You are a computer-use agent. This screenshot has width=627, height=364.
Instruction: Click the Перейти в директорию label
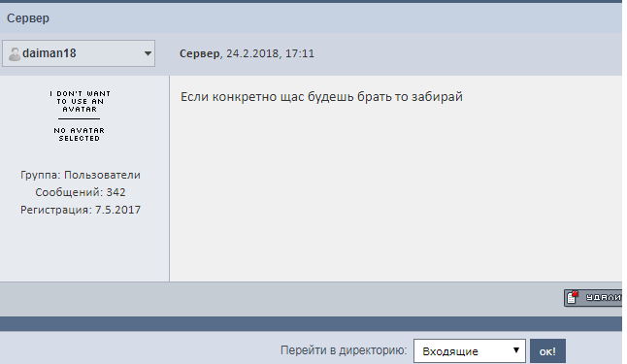click(x=344, y=350)
